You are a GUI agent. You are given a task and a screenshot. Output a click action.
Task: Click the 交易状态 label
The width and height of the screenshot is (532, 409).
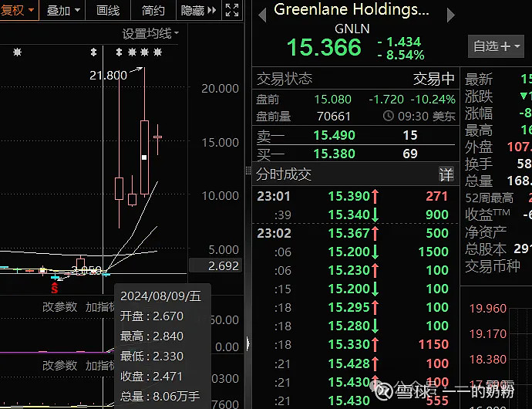(285, 79)
